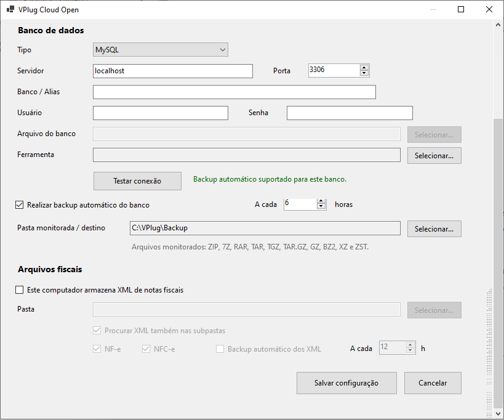This screenshot has width=504, height=420.
Task: Increase the Porta value with up arrow
Action: [x=364, y=68]
